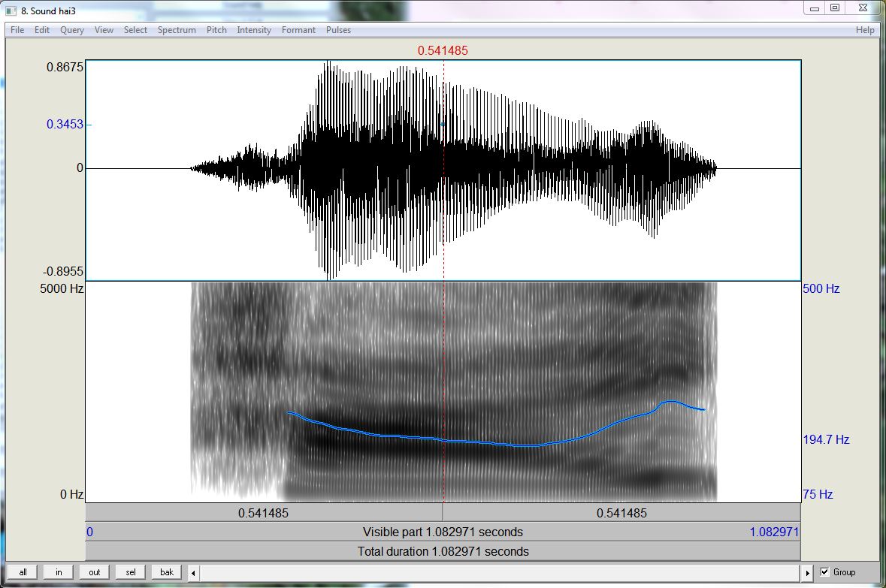
Task: Play the 'Total duration 1.082971 seconds' bar
Action: [443, 551]
